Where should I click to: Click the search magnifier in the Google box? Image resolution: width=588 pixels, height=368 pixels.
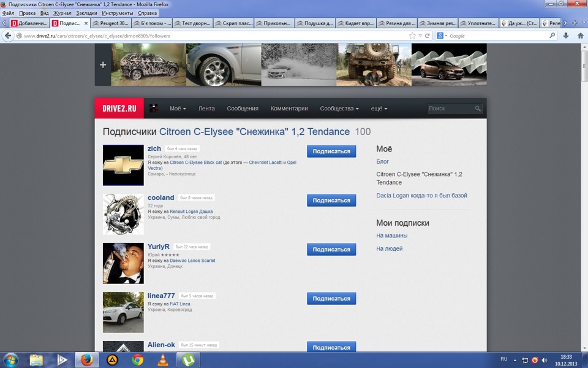coord(552,36)
